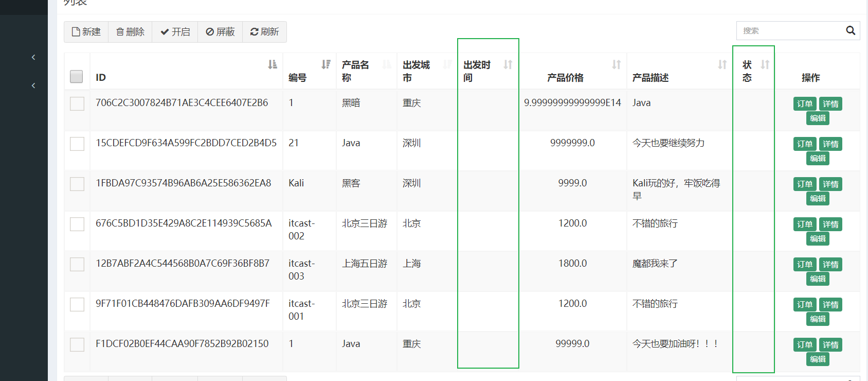The image size is (868, 381).
Task: Click 编辑 for the Kali row
Action: coord(818,199)
